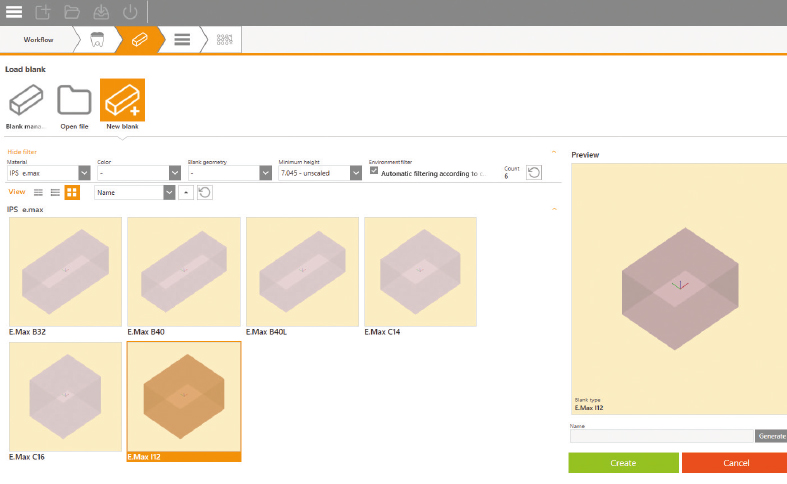Viewport: 787px width, 484px height.
Task: Switch to detailed list view
Action: click(55, 192)
